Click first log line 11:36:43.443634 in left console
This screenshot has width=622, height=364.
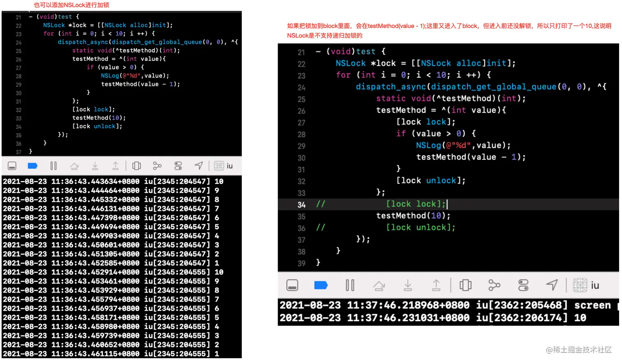coord(113,182)
